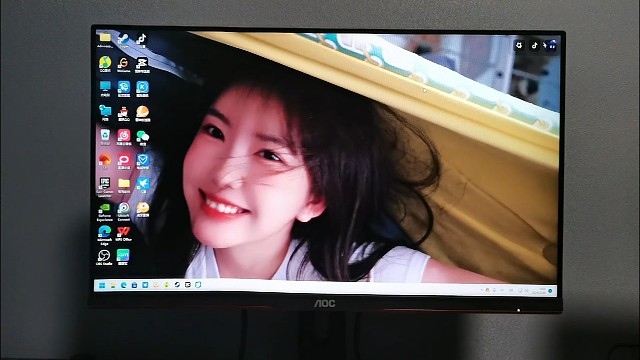The width and height of the screenshot is (640, 360).
Task: Open File Explorer from the taskbar
Action: [x=113, y=285]
